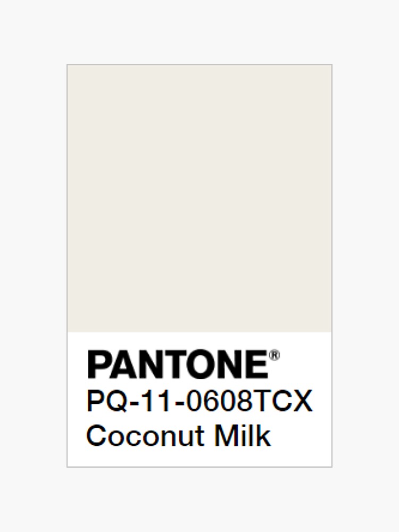Click the final "E" in PANTONE logo
The width and height of the screenshot is (399, 532).
[x=257, y=365]
